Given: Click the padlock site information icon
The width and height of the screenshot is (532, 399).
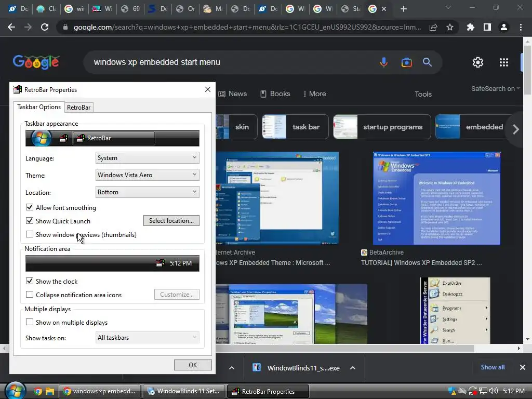Looking at the screenshot, I should point(65,27).
